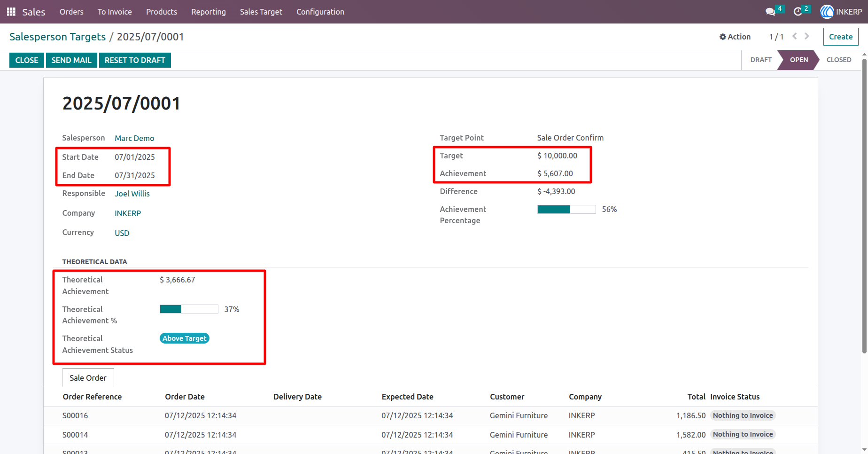Open the conversations chat icon
This screenshot has width=868, height=454.
(770, 12)
